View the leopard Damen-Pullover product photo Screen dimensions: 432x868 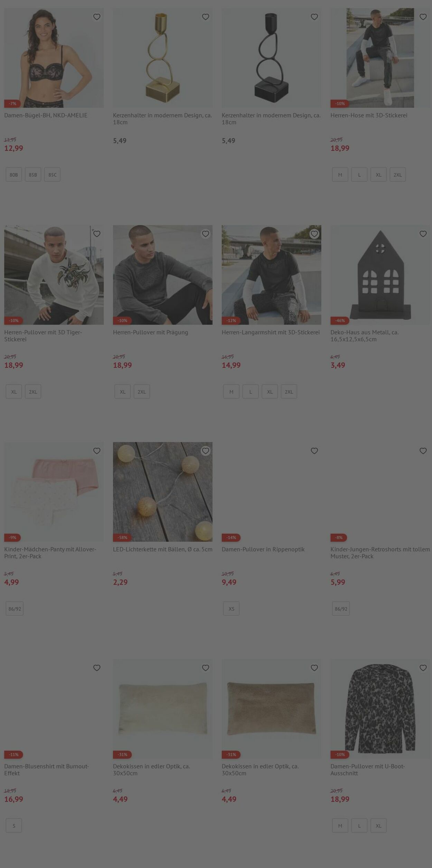(x=380, y=709)
